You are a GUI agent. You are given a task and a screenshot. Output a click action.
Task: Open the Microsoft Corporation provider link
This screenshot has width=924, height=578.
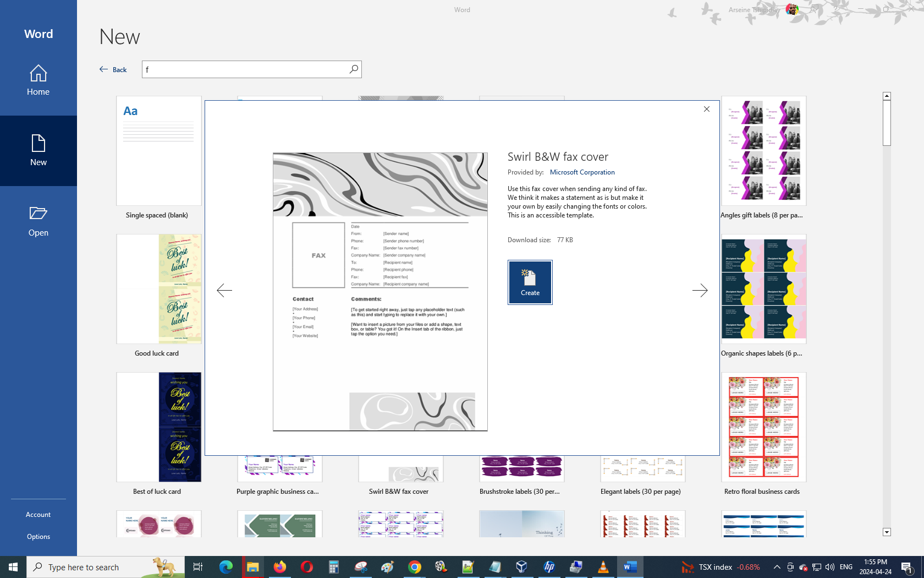click(x=582, y=172)
